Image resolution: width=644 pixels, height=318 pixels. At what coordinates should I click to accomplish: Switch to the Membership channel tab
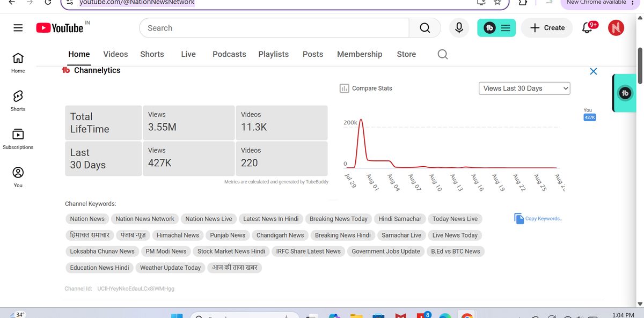click(360, 54)
